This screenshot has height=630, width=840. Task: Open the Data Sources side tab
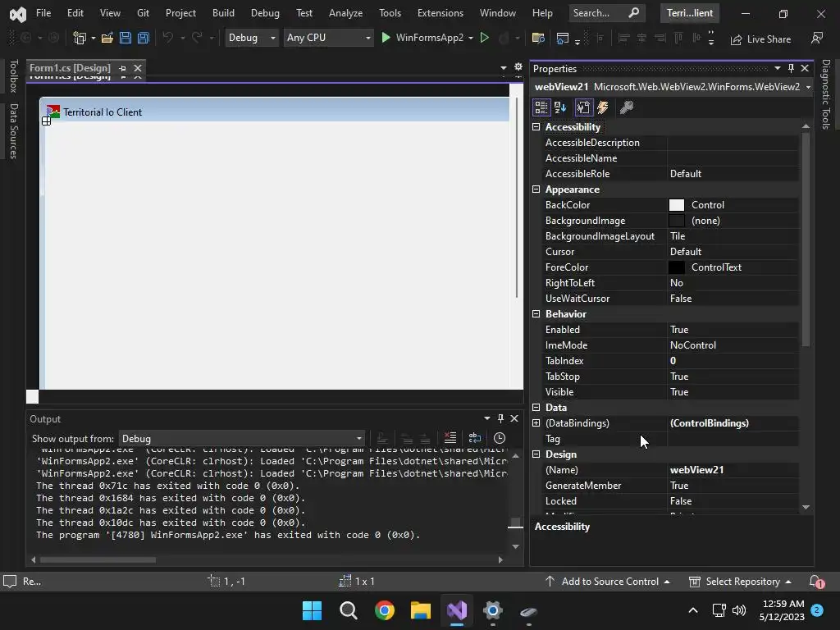click(x=14, y=131)
